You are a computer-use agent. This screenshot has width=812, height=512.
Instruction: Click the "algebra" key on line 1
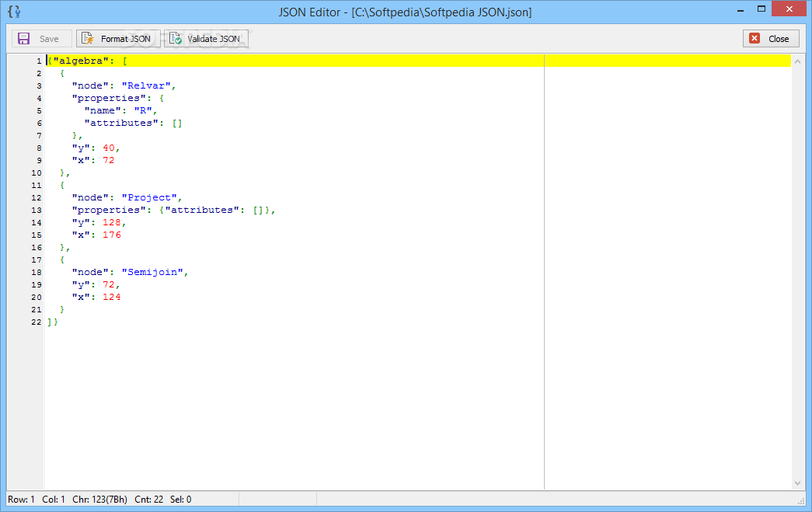pyautogui.click(x=81, y=61)
